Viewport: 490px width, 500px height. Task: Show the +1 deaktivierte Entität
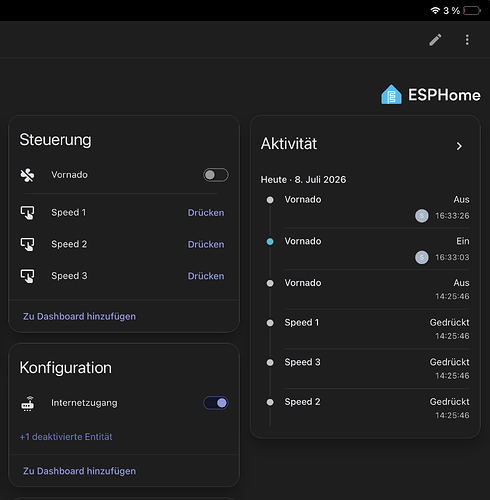pos(66,437)
